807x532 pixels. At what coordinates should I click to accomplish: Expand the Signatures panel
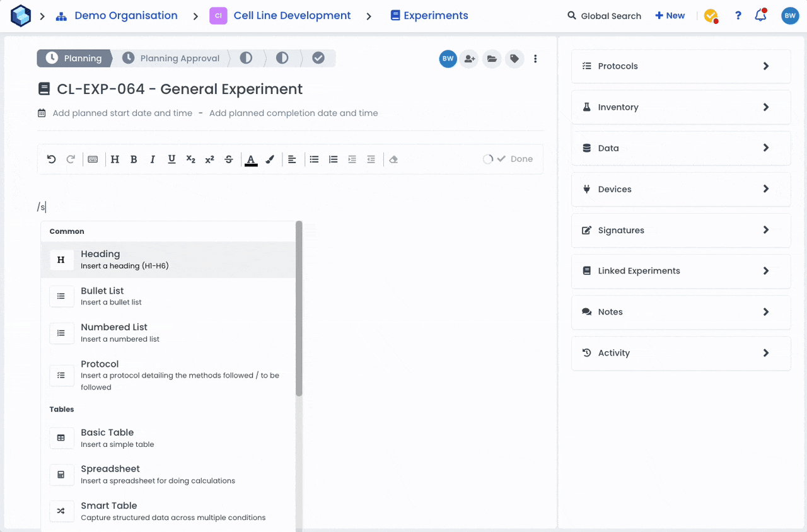681,230
